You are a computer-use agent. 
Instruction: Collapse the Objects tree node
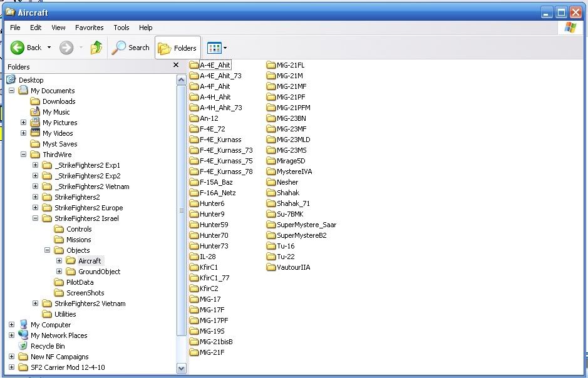click(47, 250)
